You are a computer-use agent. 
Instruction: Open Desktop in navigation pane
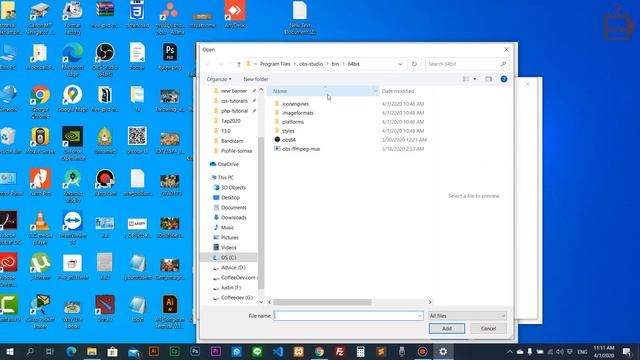pos(230,198)
